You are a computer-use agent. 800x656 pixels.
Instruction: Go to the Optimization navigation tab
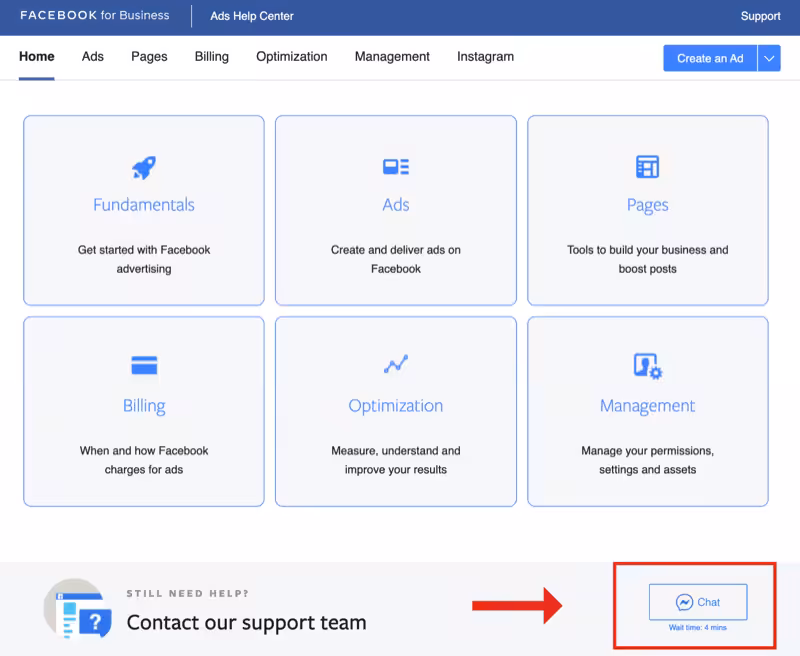click(x=291, y=57)
